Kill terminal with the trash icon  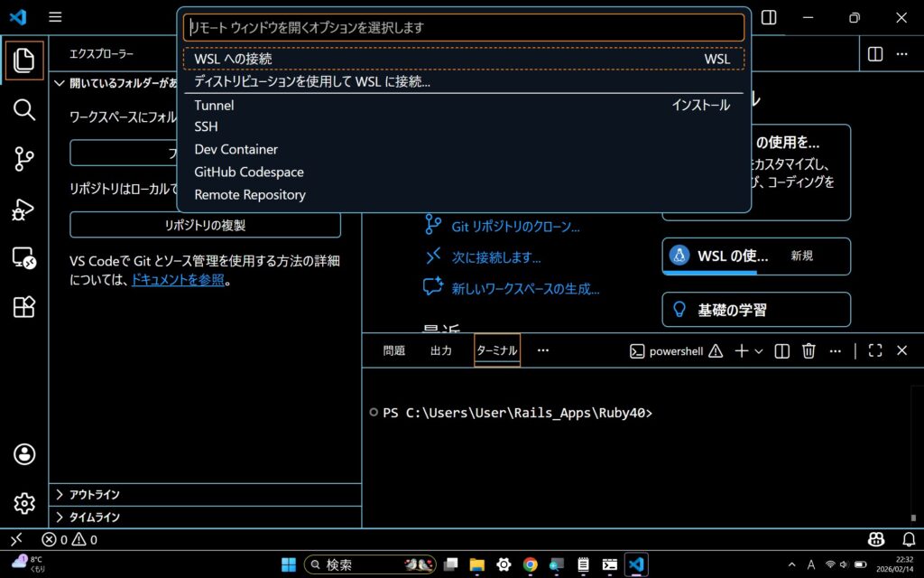coord(809,350)
